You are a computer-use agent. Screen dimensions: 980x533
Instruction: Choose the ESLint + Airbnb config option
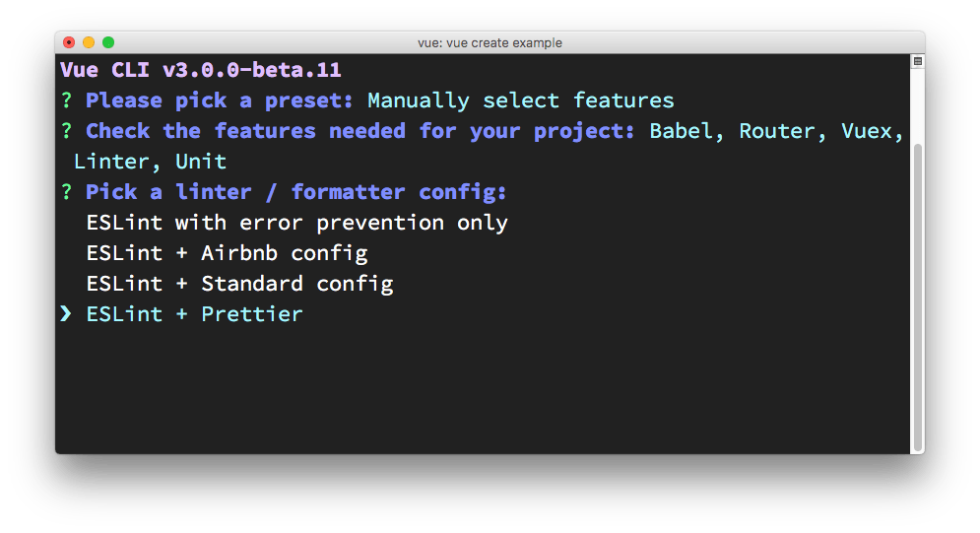pos(227,253)
